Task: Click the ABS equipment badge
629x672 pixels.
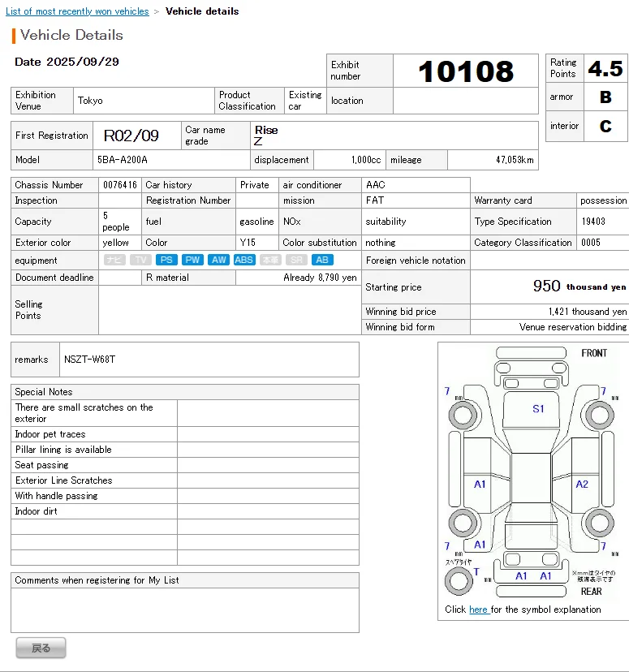Action: (244, 260)
